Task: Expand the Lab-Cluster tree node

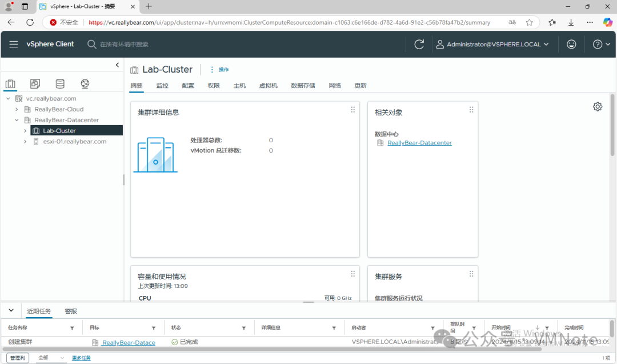Action: [x=25, y=131]
